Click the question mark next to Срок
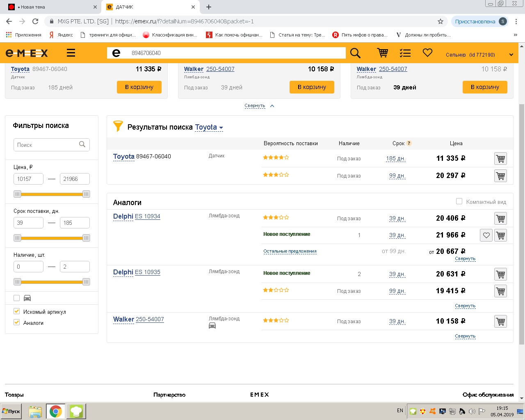The image size is (525, 420). 409,143
